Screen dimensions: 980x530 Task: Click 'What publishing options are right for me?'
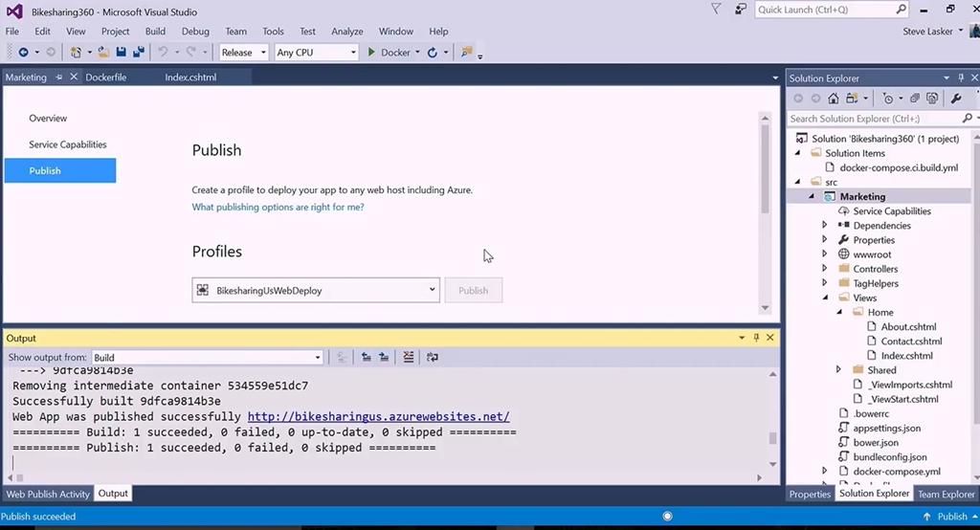[x=278, y=207]
